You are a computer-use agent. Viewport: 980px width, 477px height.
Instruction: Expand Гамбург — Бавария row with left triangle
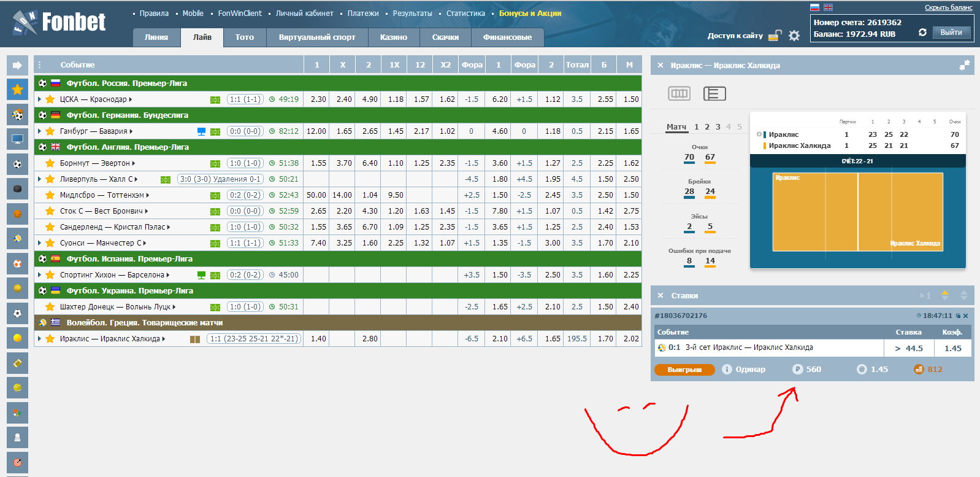click(x=40, y=131)
